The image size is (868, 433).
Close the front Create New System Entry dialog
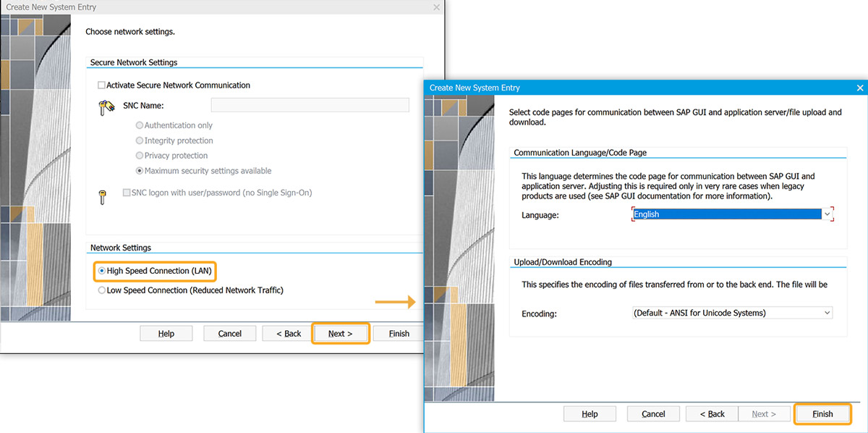coord(859,88)
